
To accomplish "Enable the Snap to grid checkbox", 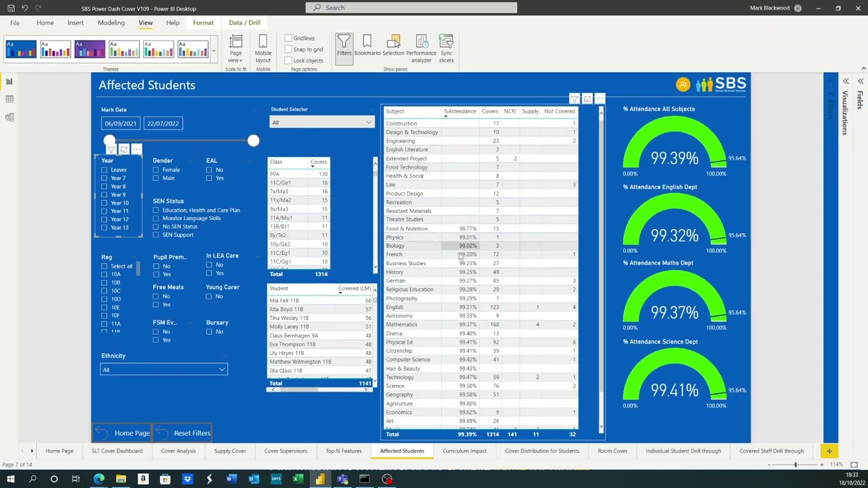I will coord(288,49).
